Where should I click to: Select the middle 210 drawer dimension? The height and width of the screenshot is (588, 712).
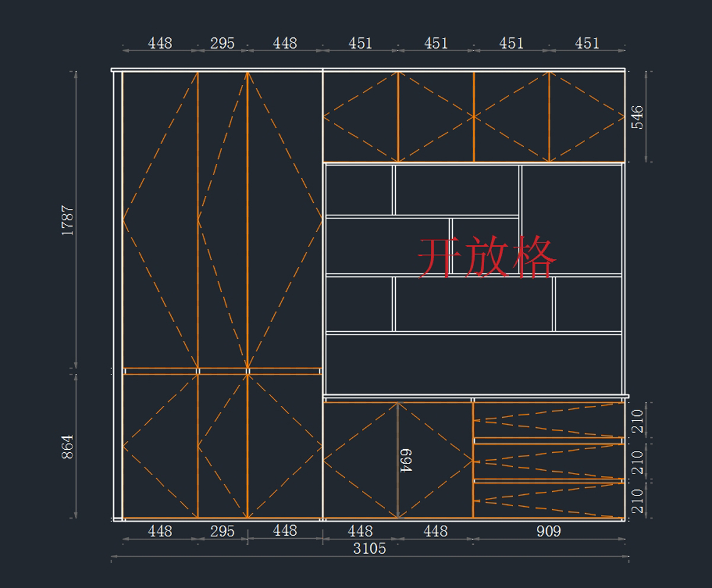[x=637, y=462]
